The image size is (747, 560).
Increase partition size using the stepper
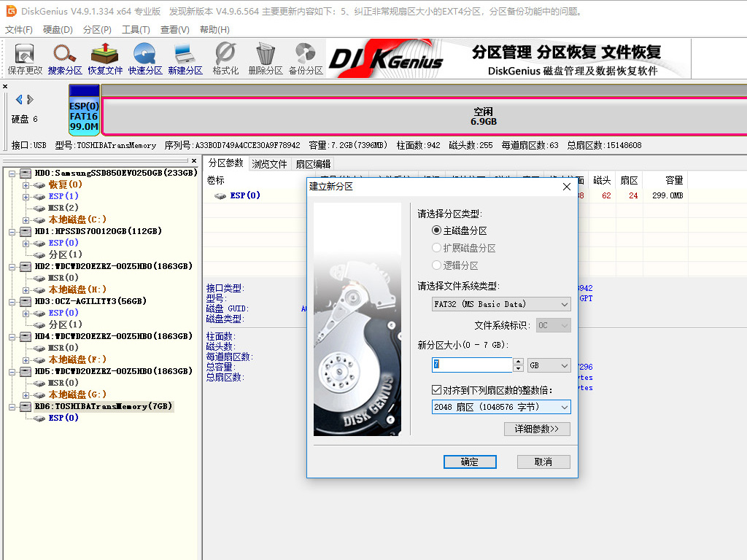click(518, 362)
